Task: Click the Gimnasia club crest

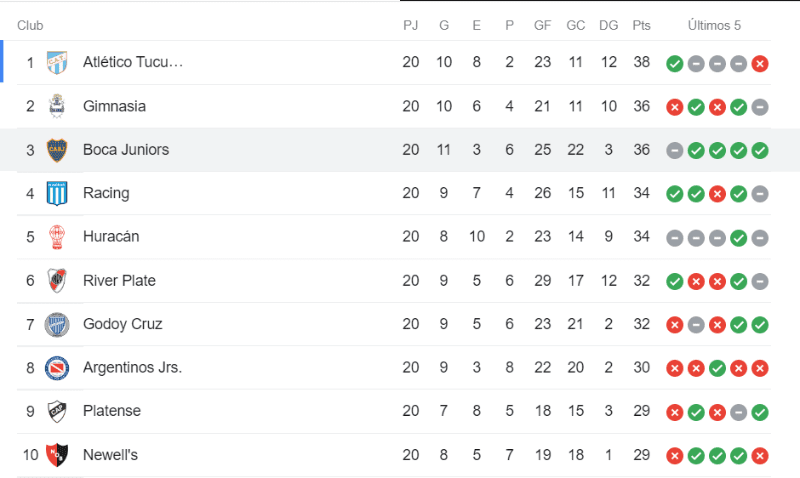Action: tap(57, 106)
